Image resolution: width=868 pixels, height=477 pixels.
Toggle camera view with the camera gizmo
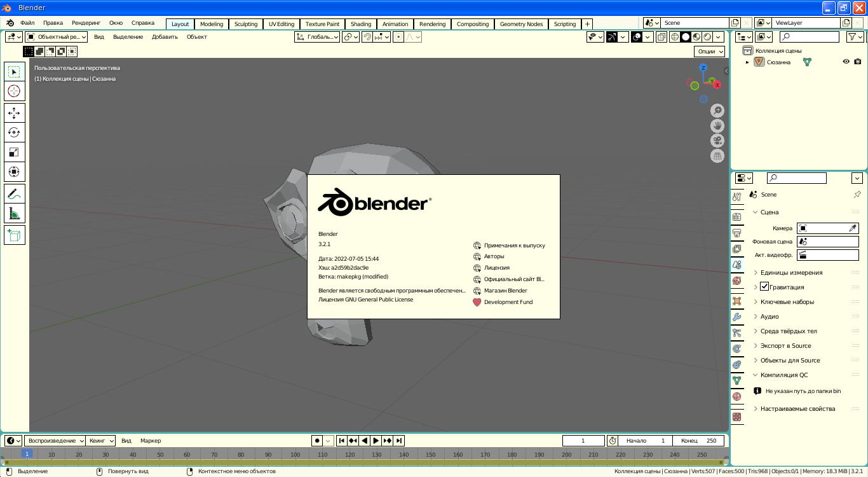pyautogui.click(x=717, y=141)
